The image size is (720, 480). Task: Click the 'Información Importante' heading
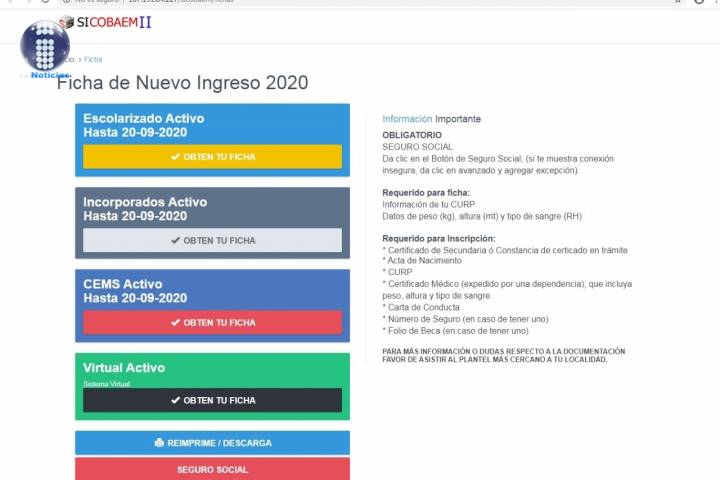pos(431,119)
